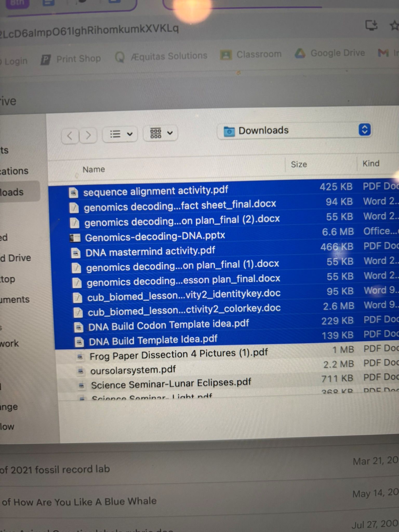
Task: Expand the Downloads location popup
Action: pyautogui.click(x=364, y=129)
